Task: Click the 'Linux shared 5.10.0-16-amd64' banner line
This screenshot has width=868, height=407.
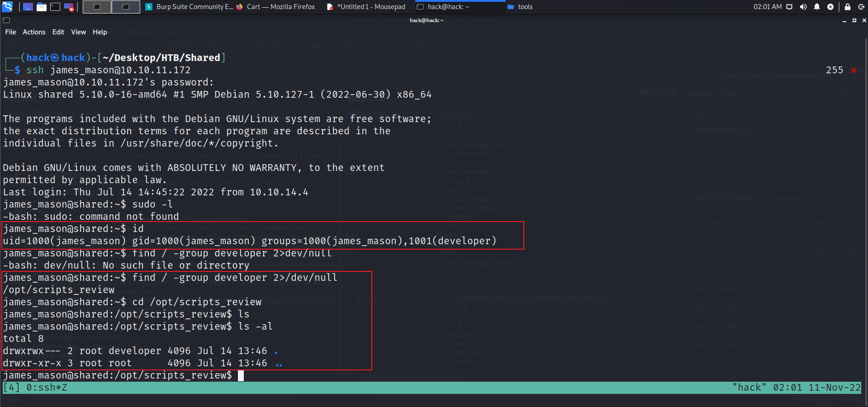Action: (x=217, y=95)
